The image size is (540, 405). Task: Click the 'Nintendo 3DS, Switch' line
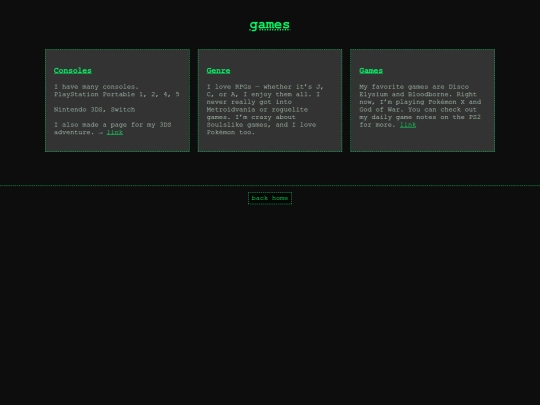tap(94, 110)
